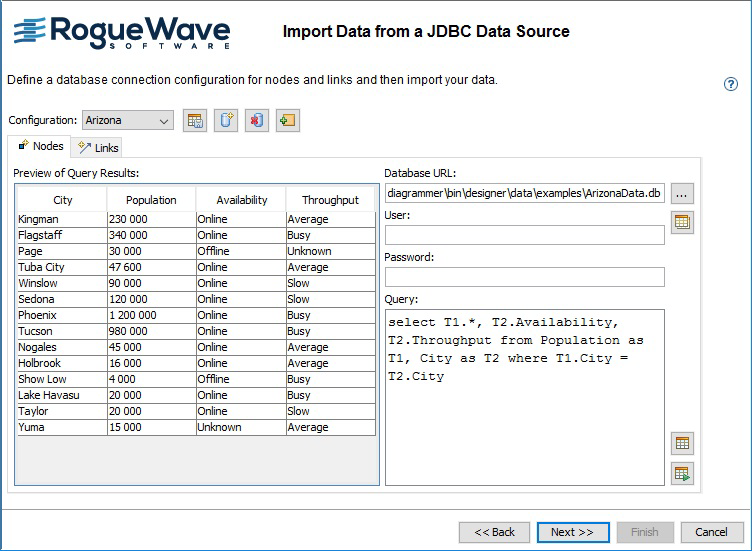Click the Population column header
Viewport: 752px width, 551px height.
151,200
